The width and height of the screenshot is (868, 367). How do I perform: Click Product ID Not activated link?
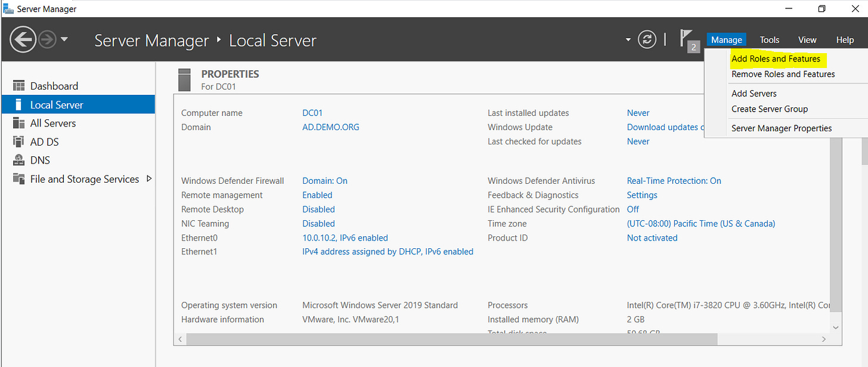pyautogui.click(x=652, y=238)
